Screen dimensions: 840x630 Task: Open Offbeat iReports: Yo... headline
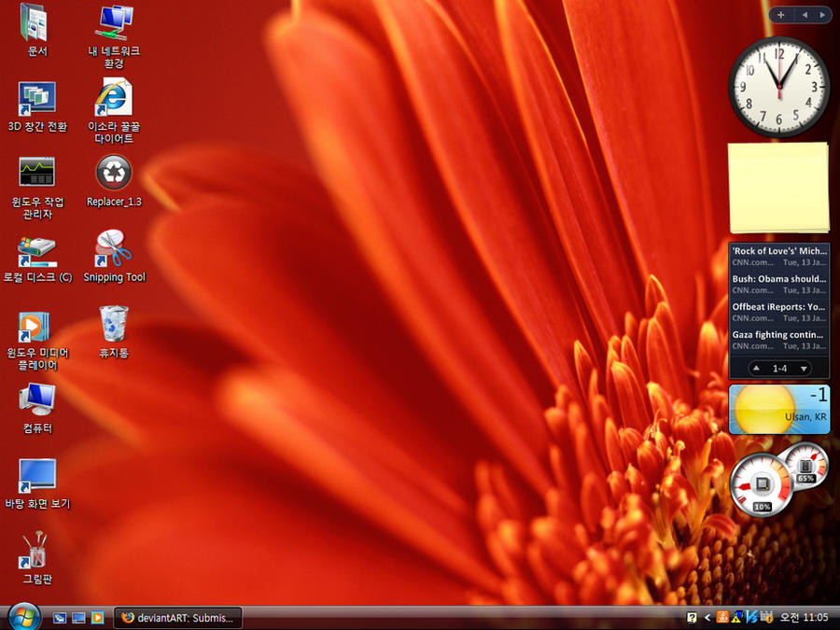[779, 312]
